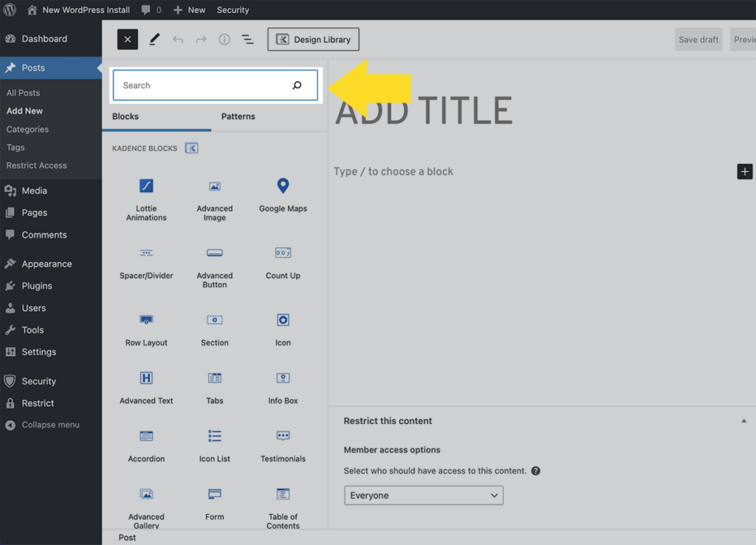The width and height of the screenshot is (756, 545).
Task: Add the Kadence Icon block
Action: click(x=283, y=330)
